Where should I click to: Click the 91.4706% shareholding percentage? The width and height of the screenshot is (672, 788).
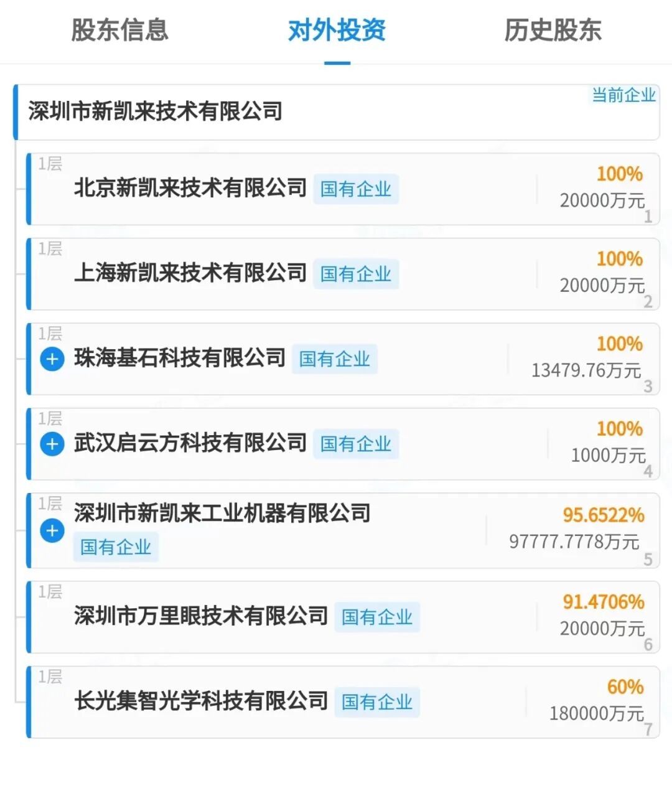tap(603, 602)
